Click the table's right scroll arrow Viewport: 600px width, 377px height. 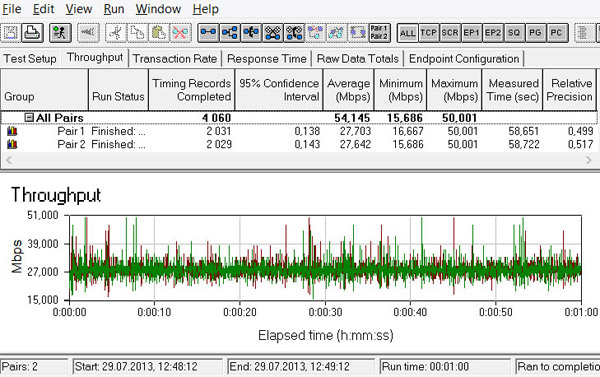click(589, 160)
